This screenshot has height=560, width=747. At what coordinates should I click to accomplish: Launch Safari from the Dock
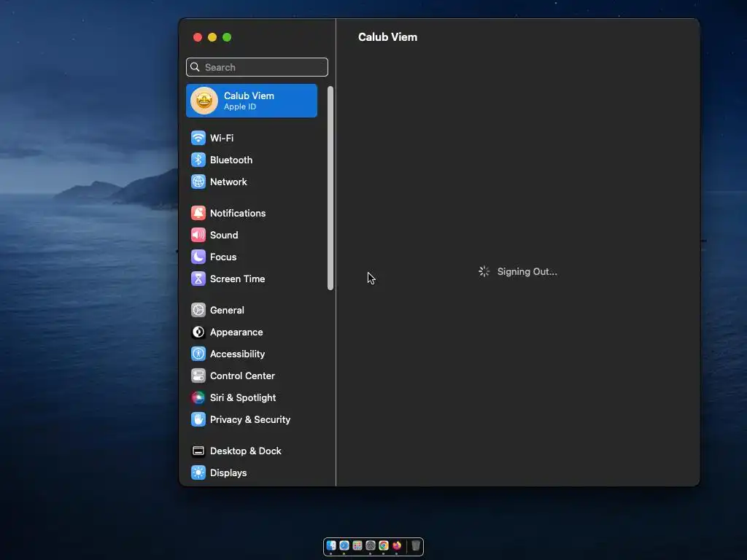pyautogui.click(x=344, y=545)
